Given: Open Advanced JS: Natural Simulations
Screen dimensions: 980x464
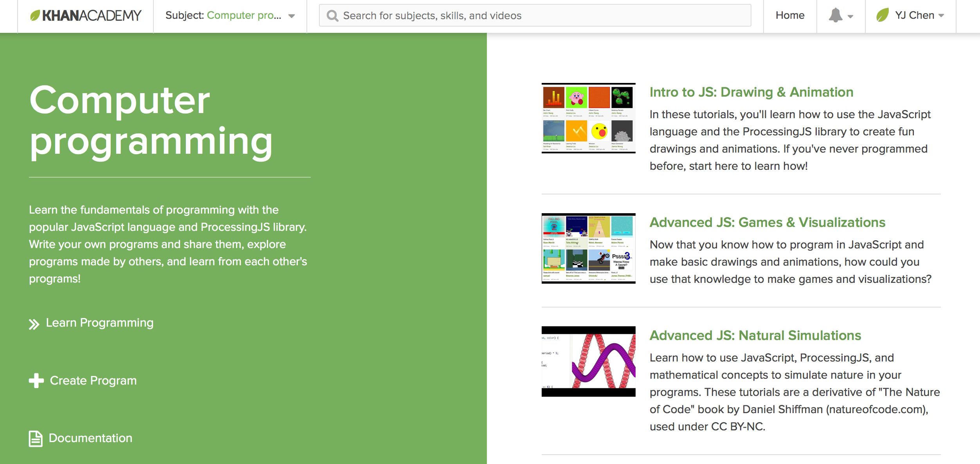Looking at the screenshot, I should [755, 335].
